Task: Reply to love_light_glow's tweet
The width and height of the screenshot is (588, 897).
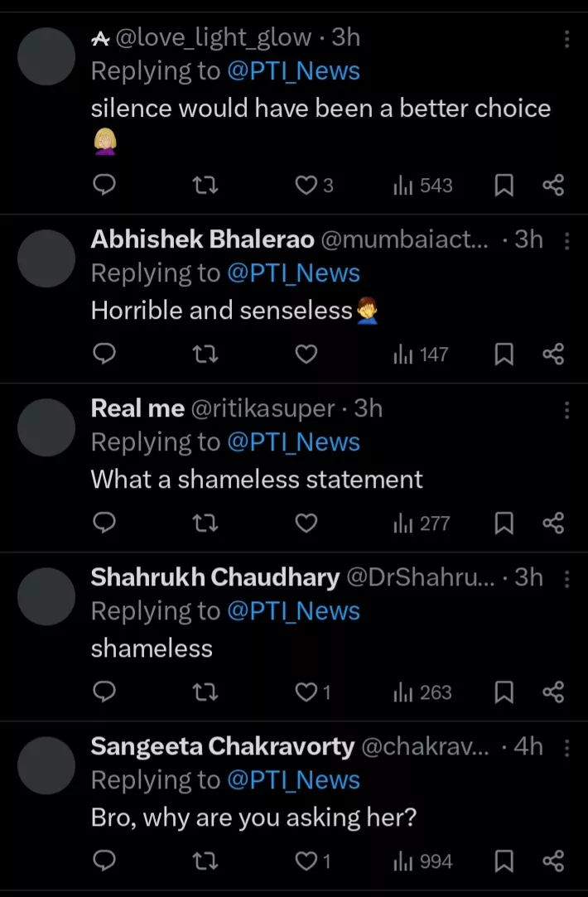Action: point(104,186)
